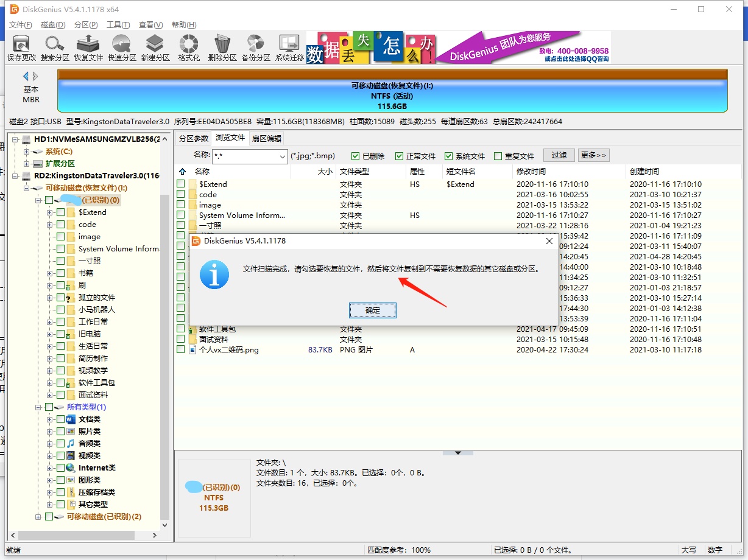Toggle the 正常文件 filter checkbox
The height and width of the screenshot is (560, 748).
(x=400, y=156)
